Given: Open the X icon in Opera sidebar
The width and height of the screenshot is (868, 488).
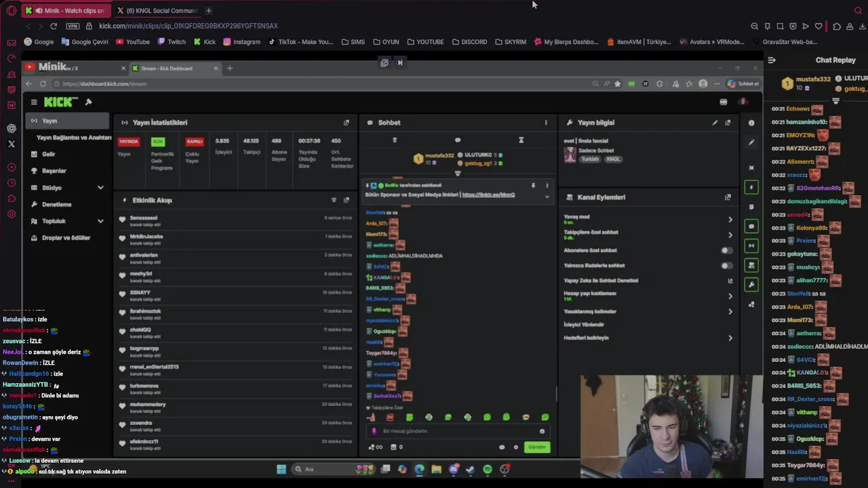Looking at the screenshot, I should click(12, 144).
